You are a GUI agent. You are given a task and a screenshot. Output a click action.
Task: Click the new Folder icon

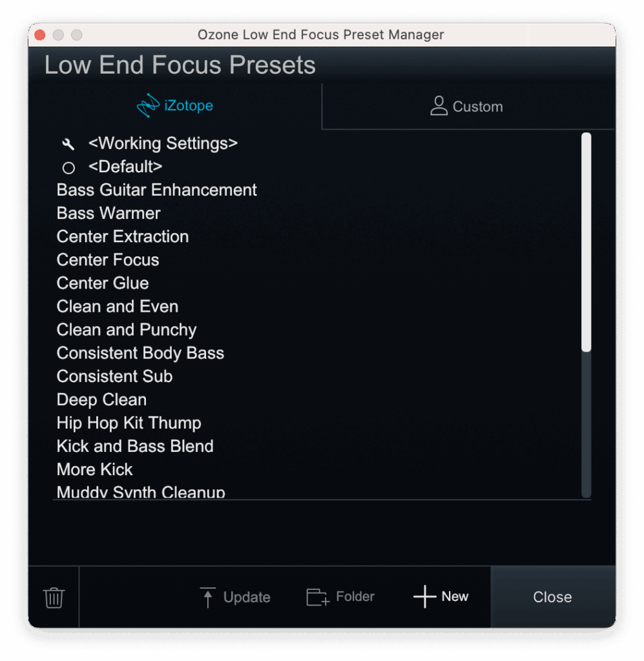[317, 597]
